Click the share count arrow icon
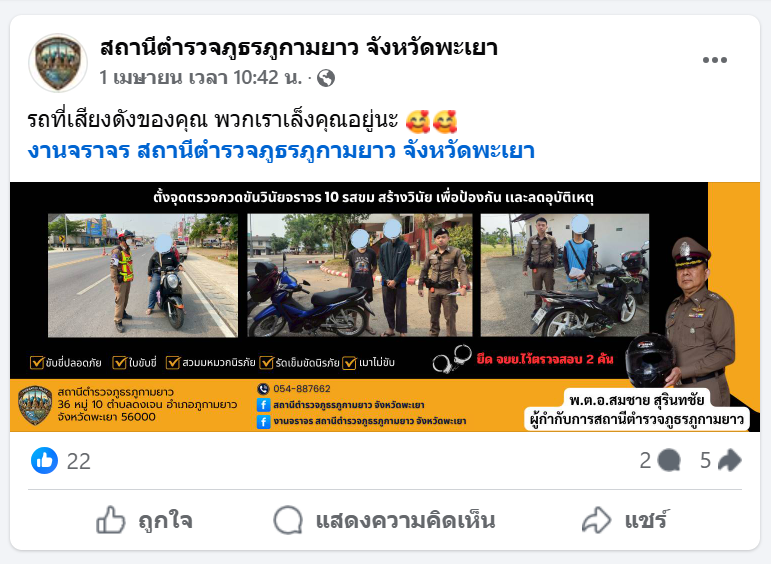This screenshot has height=564, width=771. click(x=730, y=460)
